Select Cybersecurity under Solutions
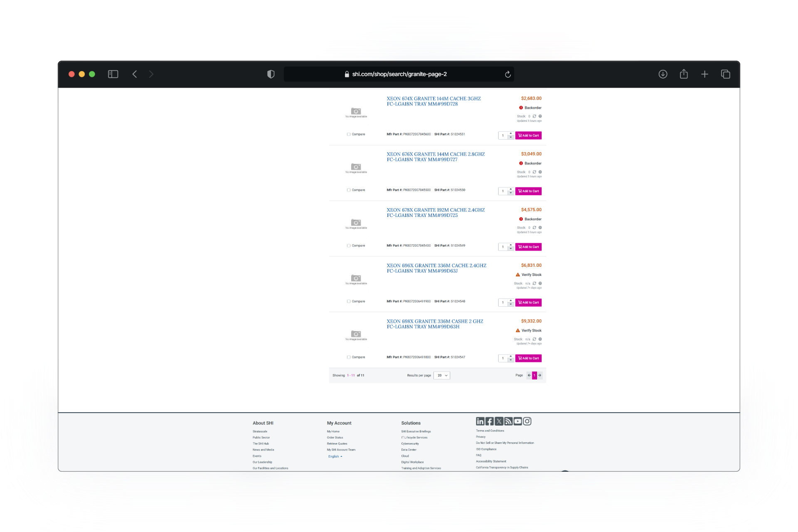Image resolution: width=798 pixels, height=532 pixels. coord(410,443)
